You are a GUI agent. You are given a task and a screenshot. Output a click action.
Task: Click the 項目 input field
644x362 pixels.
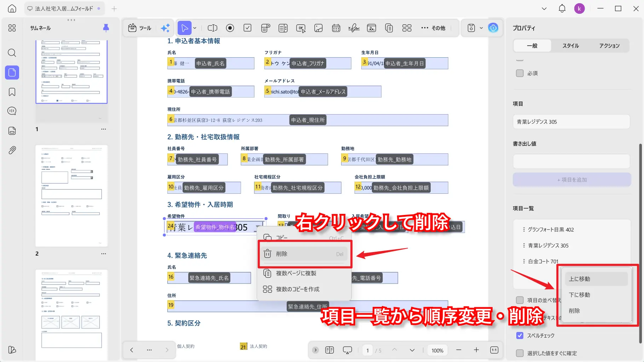click(x=571, y=122)
